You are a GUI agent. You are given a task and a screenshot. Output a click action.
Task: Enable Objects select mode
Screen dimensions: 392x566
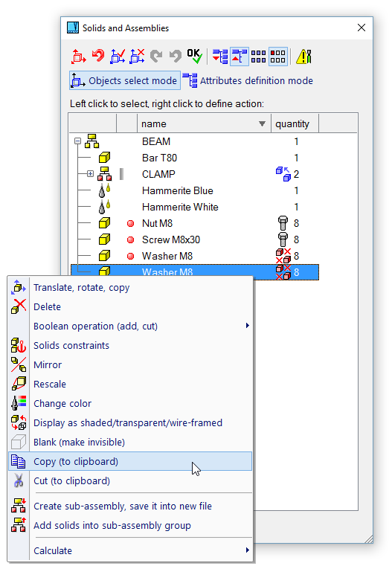point(125,80)
